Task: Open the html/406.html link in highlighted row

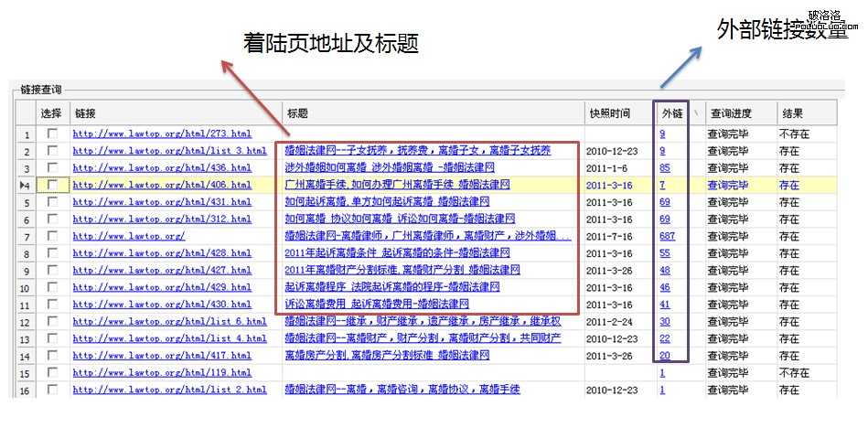Action: pos(162,186)
